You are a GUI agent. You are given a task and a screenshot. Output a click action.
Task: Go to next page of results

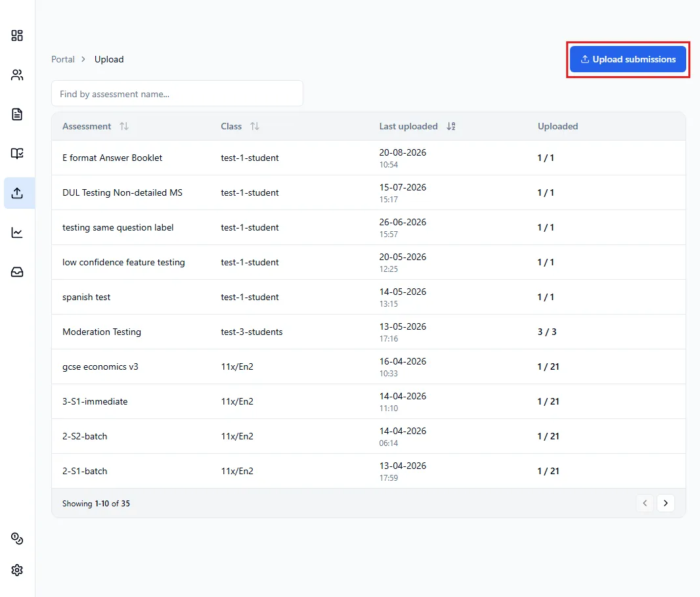coord(666,503)
